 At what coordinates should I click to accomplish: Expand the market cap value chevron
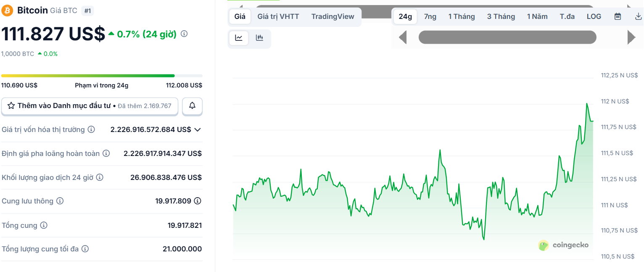[198, 129]
